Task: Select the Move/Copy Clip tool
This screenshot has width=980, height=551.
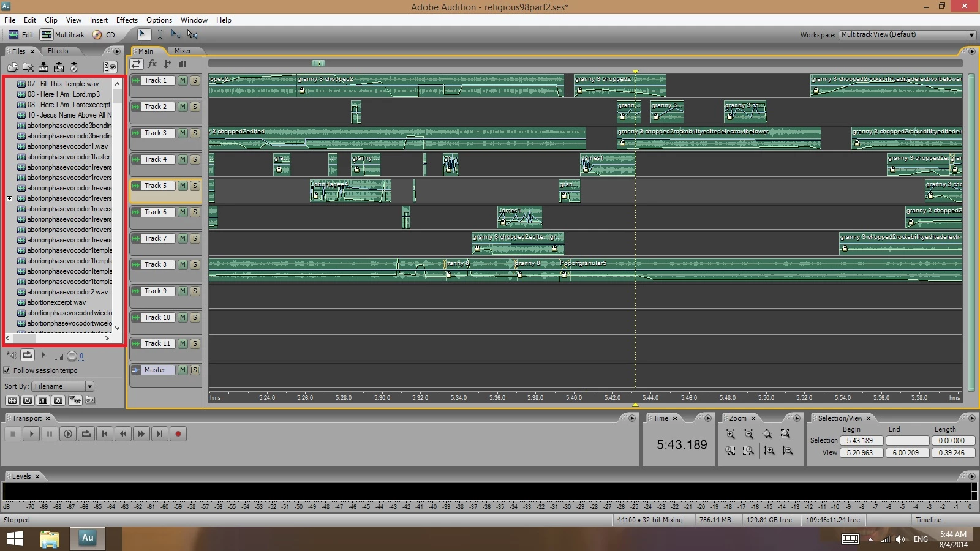Action: (176, 34)
